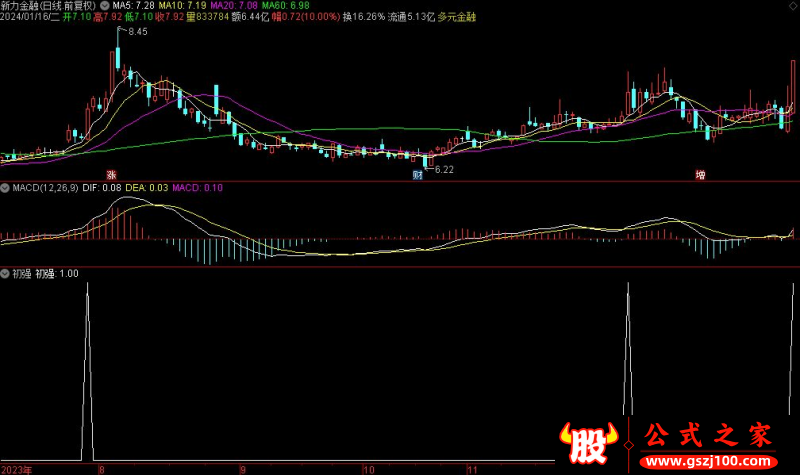Expand the 初强 indicator panel arrow
This screenshot has height=475, width=800.
(x=5, y=272)
